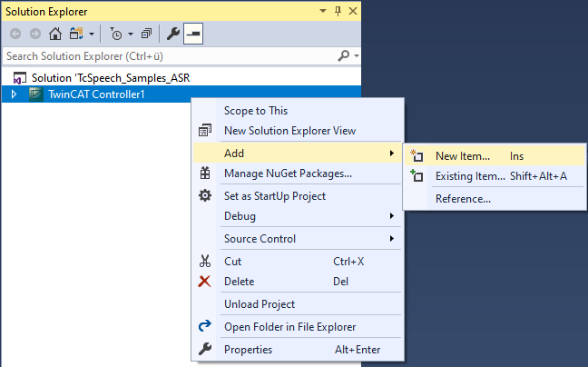Open search options dropdown arrow
The height and width of the screenshot is (367, 588).
357,56
